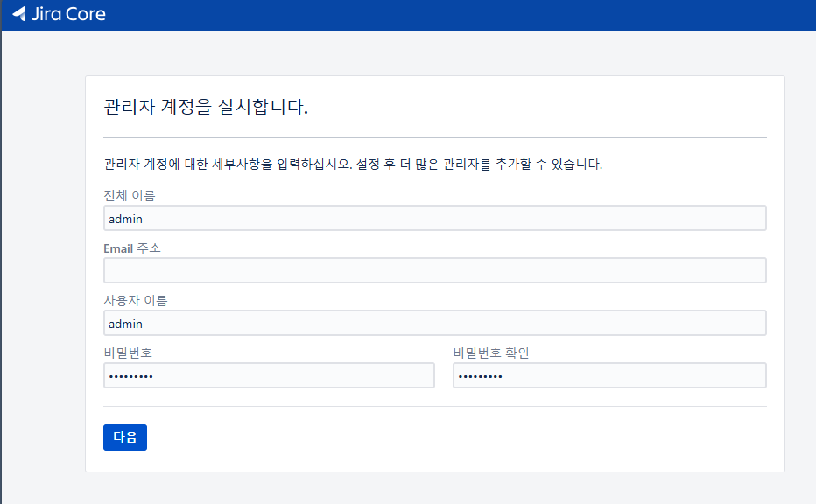Click the Jira Core logo icon
Viewport: 816px width, 504px height.
[19, 13]
